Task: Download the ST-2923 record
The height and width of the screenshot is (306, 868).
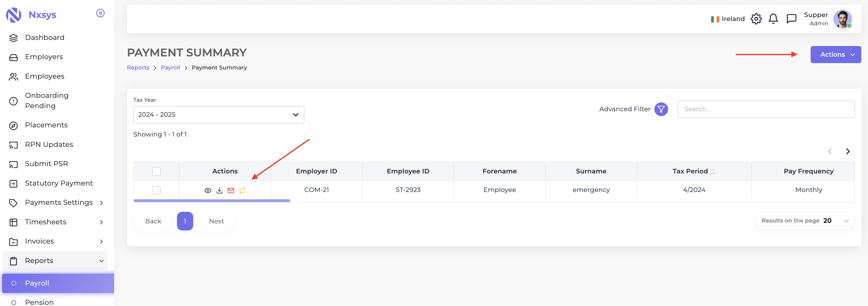Action: pyautogui.click(x=219, y=190)
